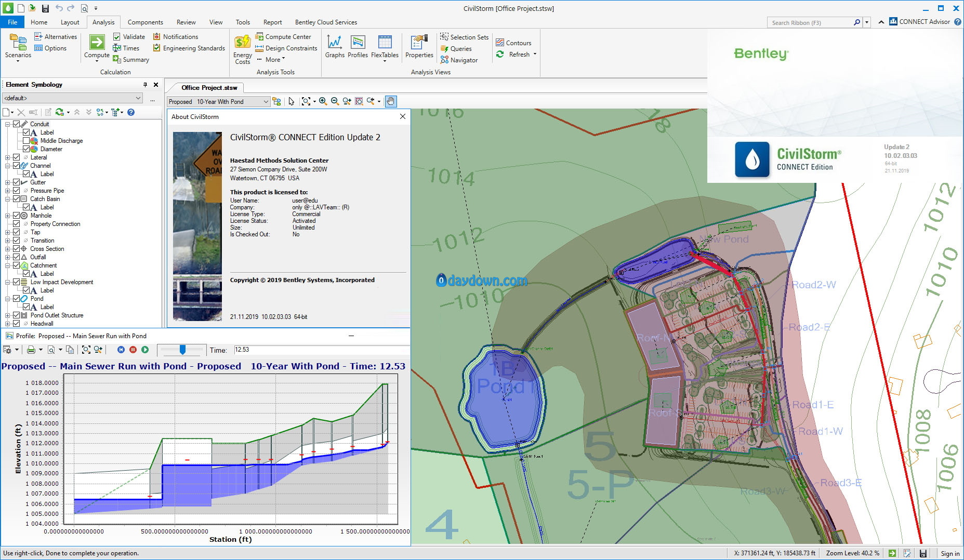Click the Element Symbology help icon

coord(131,112)
